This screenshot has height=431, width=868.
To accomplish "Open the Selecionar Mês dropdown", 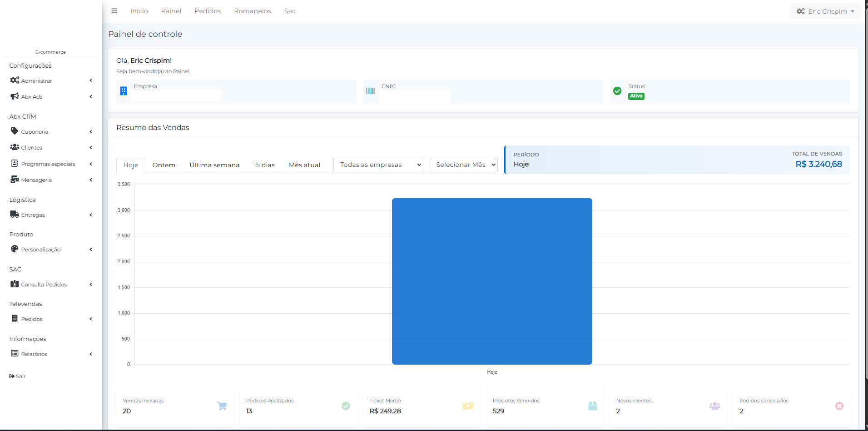I will (x=463, y=165).
